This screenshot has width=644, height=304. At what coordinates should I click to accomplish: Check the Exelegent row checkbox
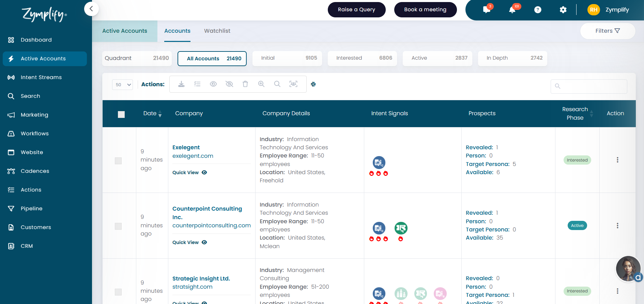118,161
